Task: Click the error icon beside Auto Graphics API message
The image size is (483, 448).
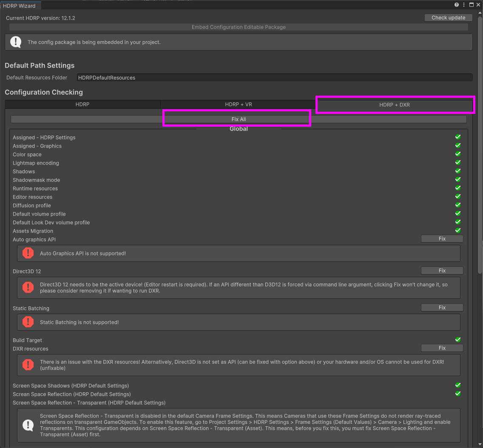Action: pyautogui.click(x=28, y=253)
